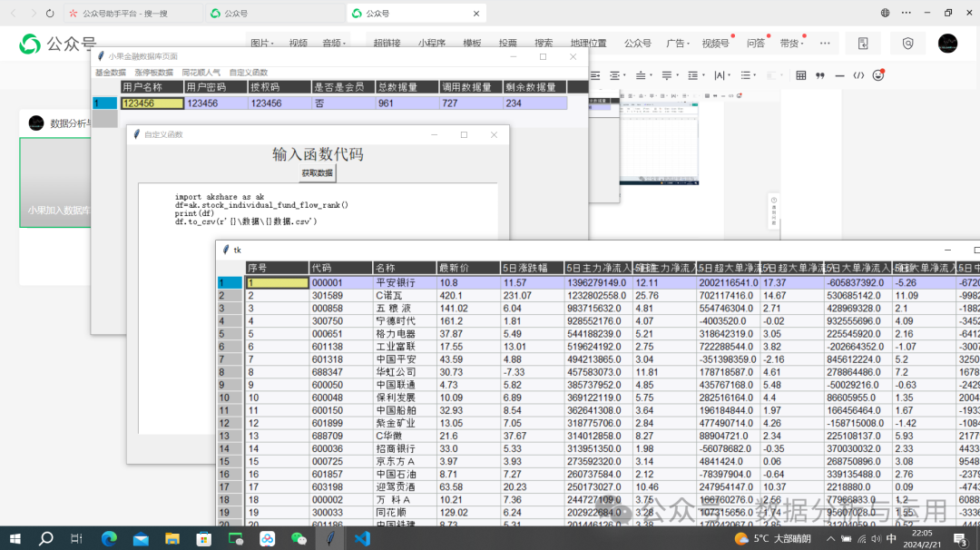
Task: Open browser more options menu
Action: (x=906, y=13)
